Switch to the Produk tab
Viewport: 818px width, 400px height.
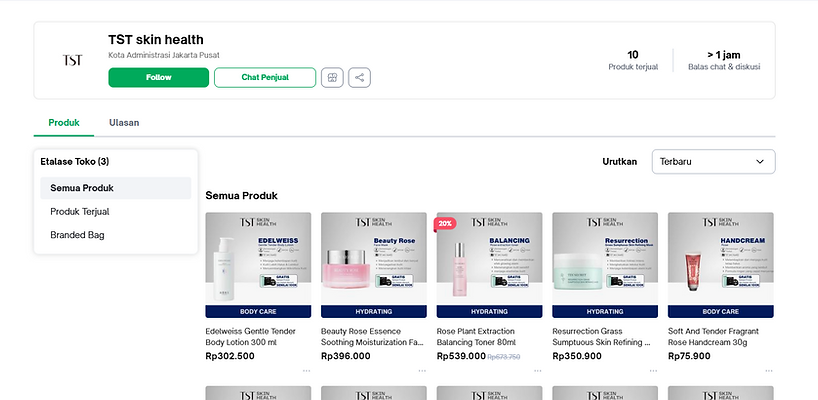click(64, 123)
